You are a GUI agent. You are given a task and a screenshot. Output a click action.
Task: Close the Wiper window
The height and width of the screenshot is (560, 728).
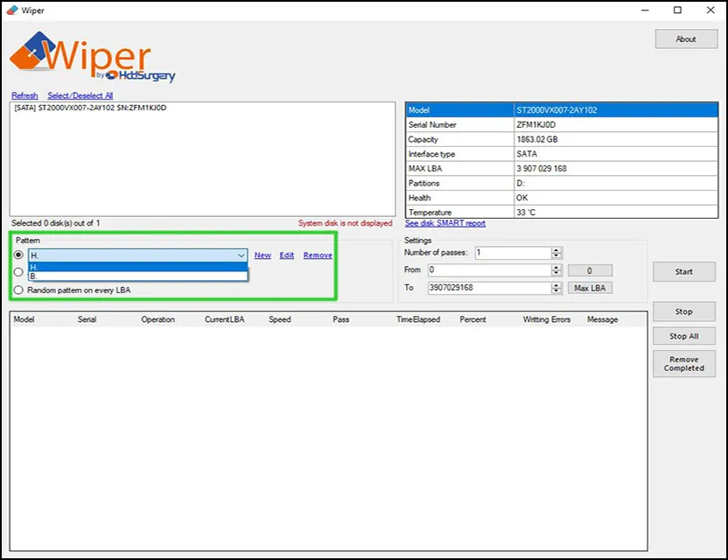(710, 10)
